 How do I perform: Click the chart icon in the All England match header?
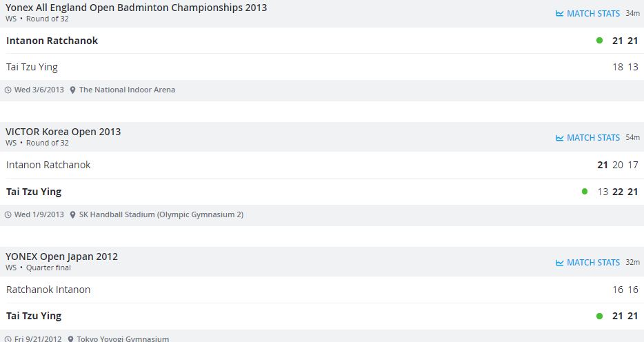[x=560, y=13]
